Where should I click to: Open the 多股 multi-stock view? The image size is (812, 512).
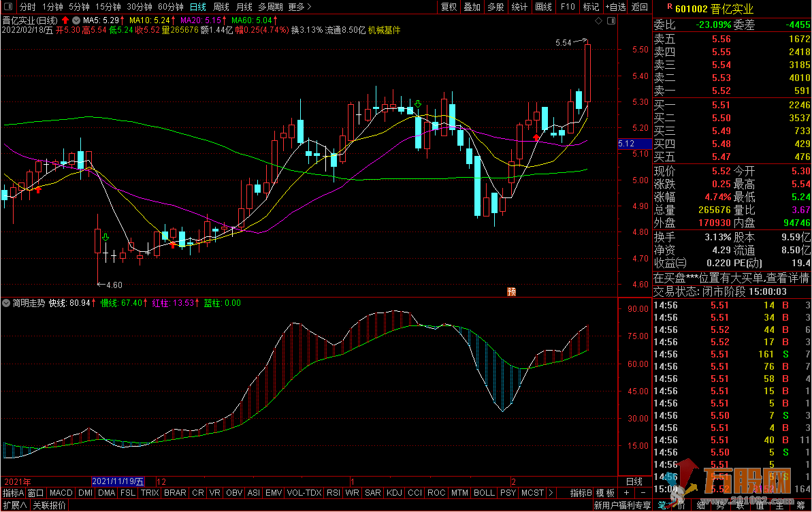[496, 7]
